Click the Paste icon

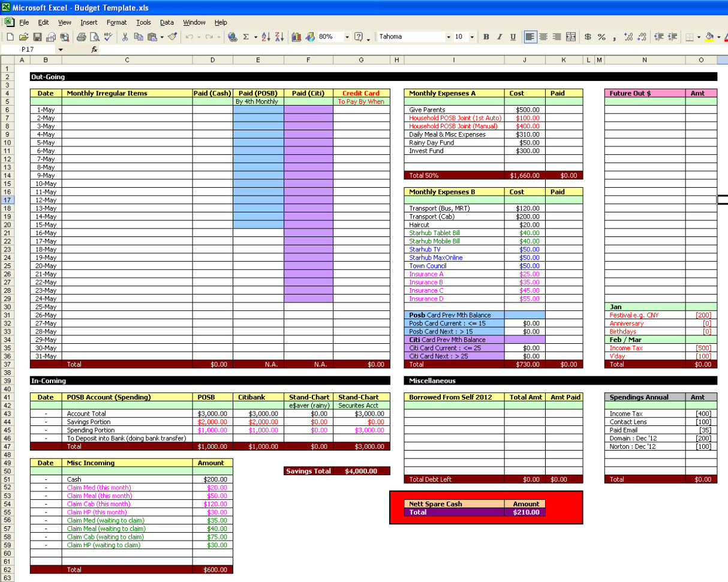pyautogui.click(x=152, y=37)
